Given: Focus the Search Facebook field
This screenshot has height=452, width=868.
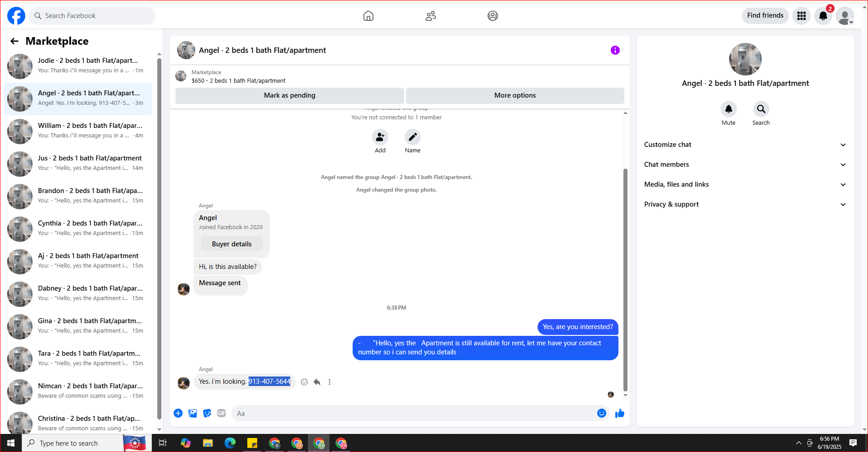Looking at the screenshot, I should [92, 16].
